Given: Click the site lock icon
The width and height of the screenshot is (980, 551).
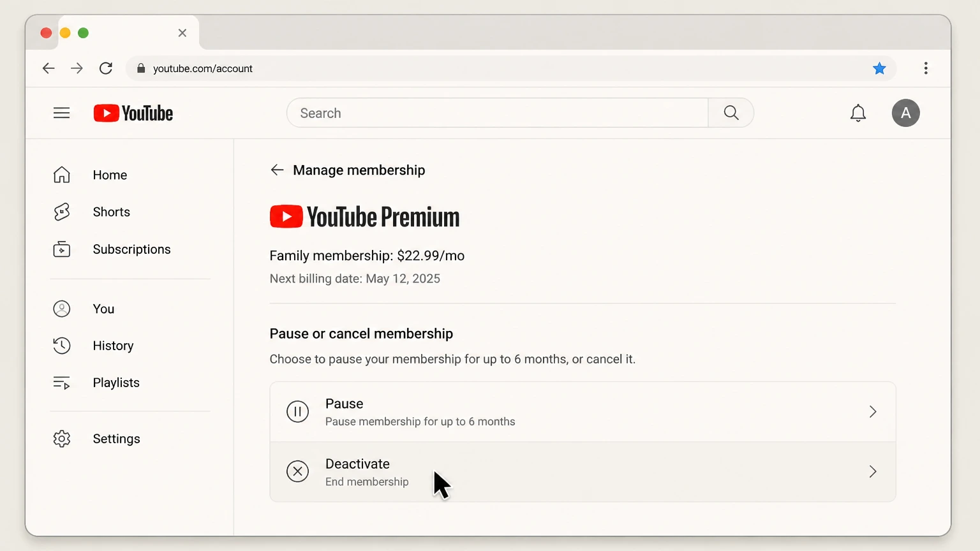Looking at the screenshot, I should click(x=141, y=68).
